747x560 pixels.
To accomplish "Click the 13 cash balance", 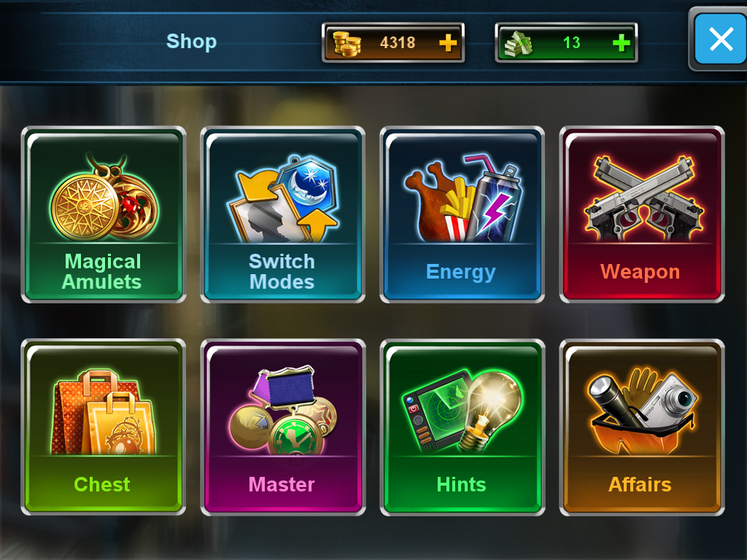I will (x=572, y=43).
